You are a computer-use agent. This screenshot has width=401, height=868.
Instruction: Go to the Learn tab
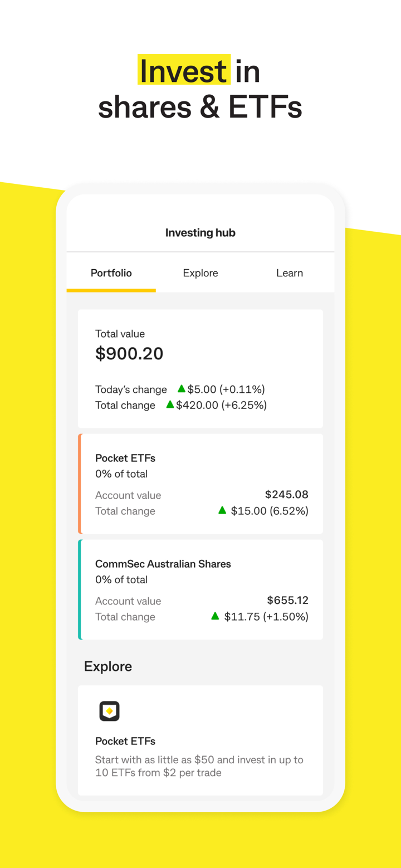coord(290,273)
